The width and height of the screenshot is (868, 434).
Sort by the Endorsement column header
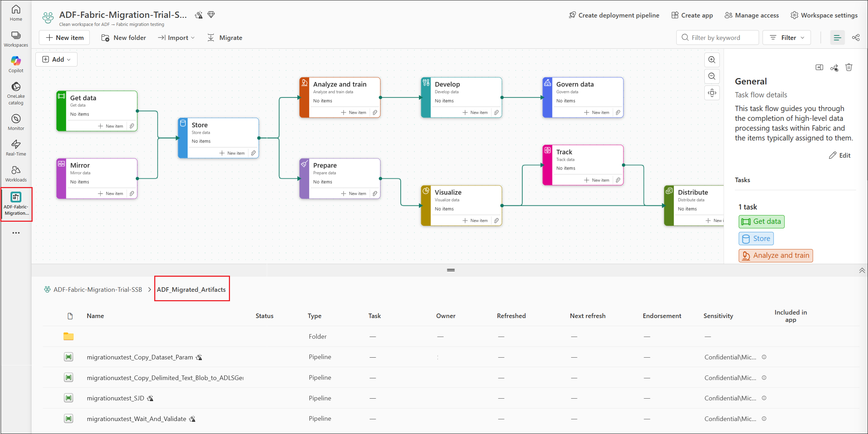coord(662,316)
